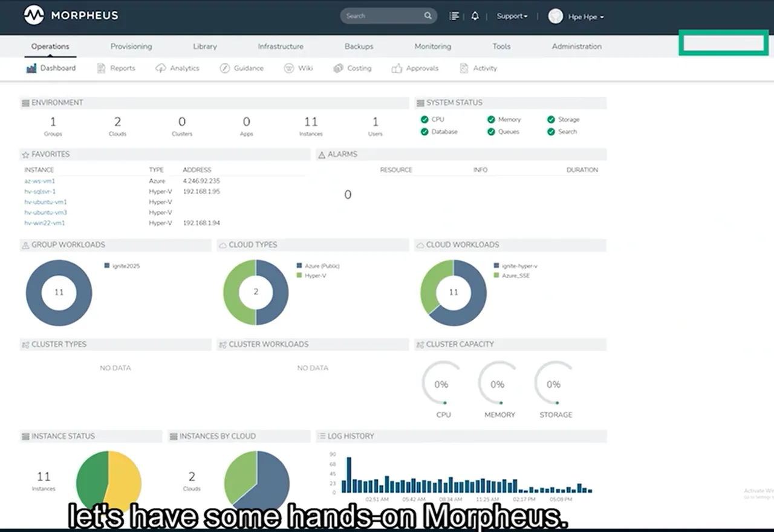Image resolution: width=774 pixels, height=532 pixels.
Task: Click the Activity clipboard icon
Action: (x=464, y=68)
